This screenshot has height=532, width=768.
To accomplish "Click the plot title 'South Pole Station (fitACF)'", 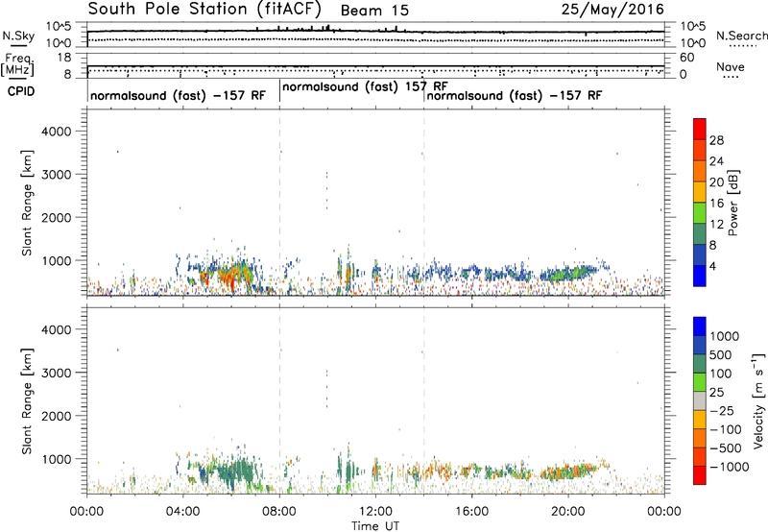I will pyautogui.click(x=204, y=10).
